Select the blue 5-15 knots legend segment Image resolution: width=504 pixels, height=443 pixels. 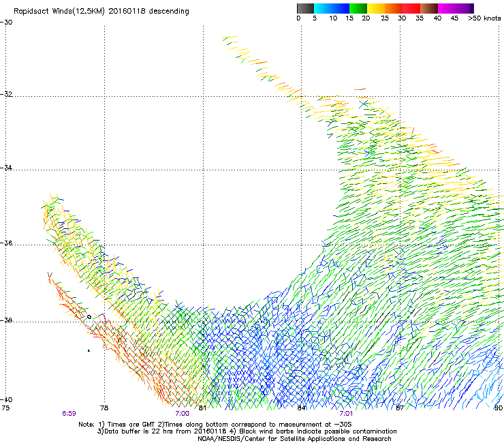pyautogui.click(x=332, y=8)
